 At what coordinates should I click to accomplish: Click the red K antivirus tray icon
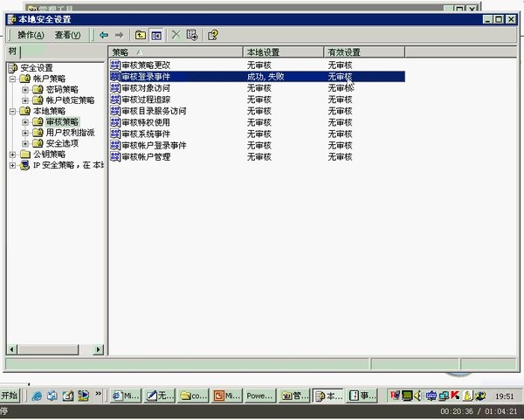pyautogui.click(x=455, y=396)
